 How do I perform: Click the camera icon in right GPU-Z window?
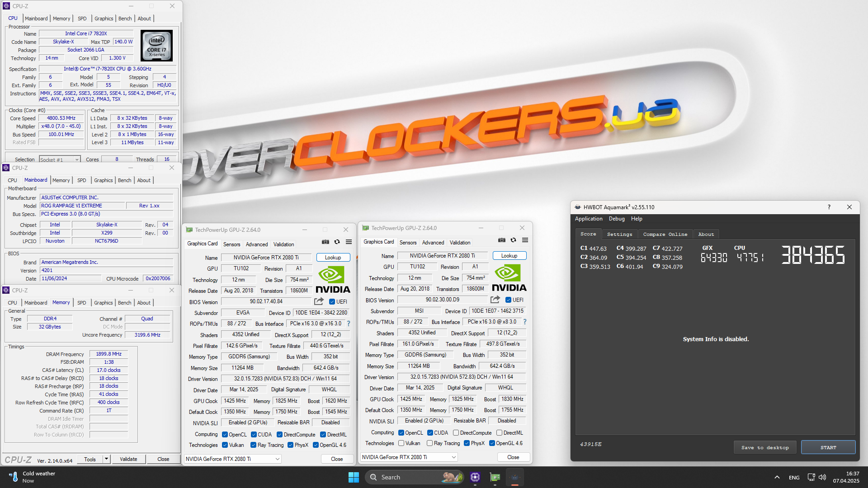click(502, 240)
